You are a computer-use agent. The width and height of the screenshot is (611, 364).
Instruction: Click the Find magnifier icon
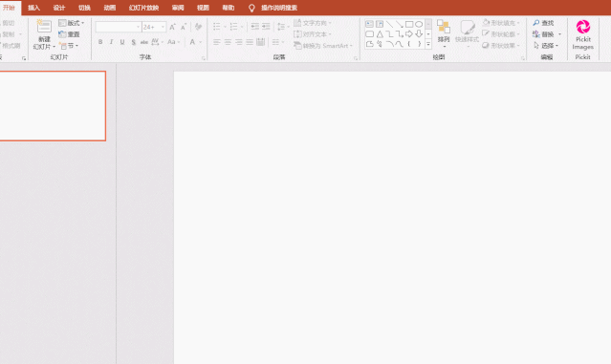pos(536,23)
